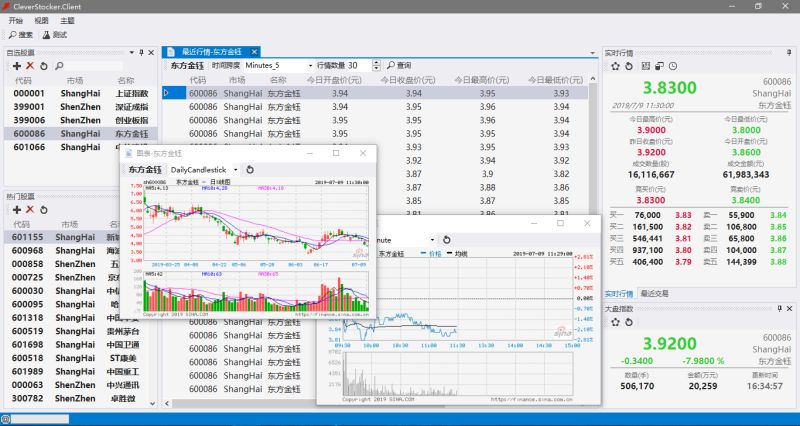Close the 大盘指数 panel
The height and width of the screenshot is (426, 800).
(789, 309)
